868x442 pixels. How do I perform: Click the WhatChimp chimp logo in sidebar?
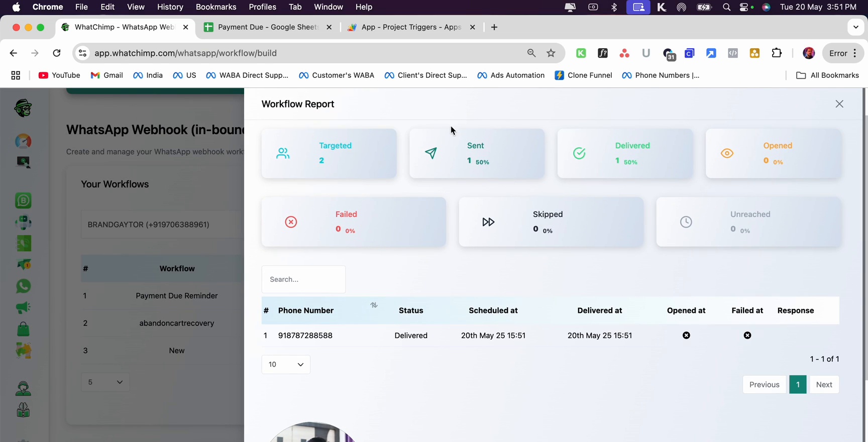click(23, 108)
